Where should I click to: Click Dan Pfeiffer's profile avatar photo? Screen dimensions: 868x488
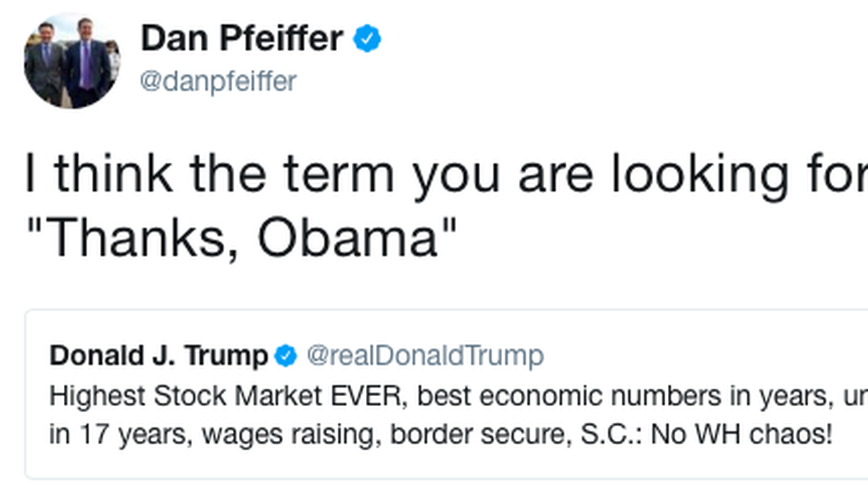[x=72, y=61]
